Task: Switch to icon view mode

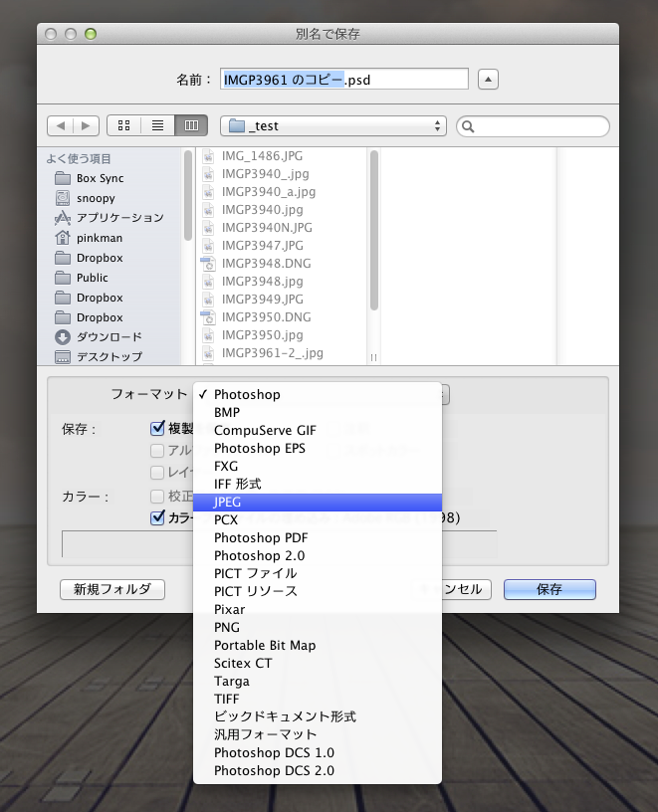Action: pos(123,125)
